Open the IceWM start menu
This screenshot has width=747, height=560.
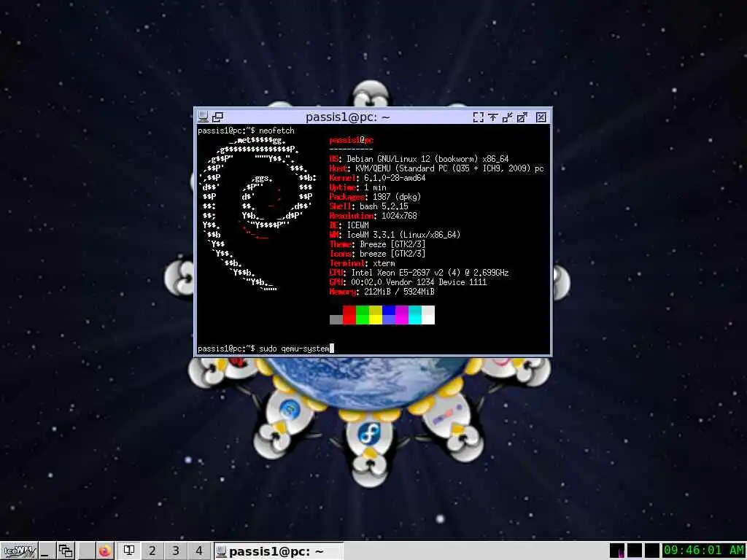[x=19, y=551]
